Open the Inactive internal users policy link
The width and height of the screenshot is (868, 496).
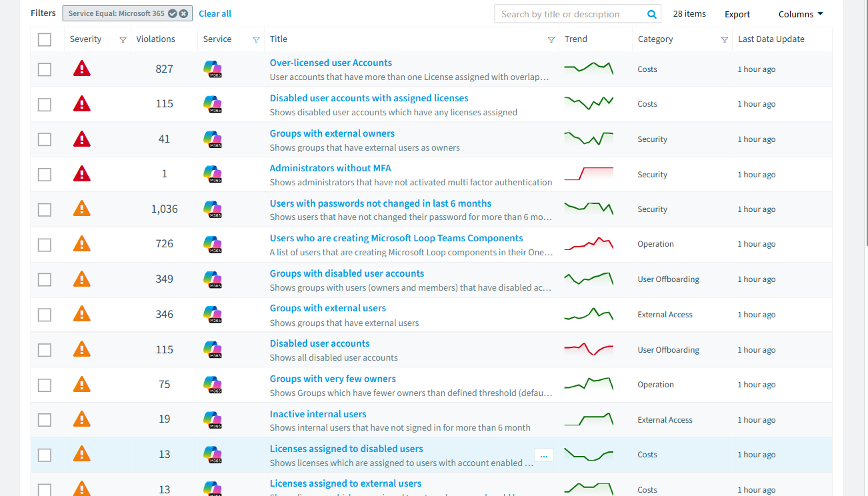(318, 414)
